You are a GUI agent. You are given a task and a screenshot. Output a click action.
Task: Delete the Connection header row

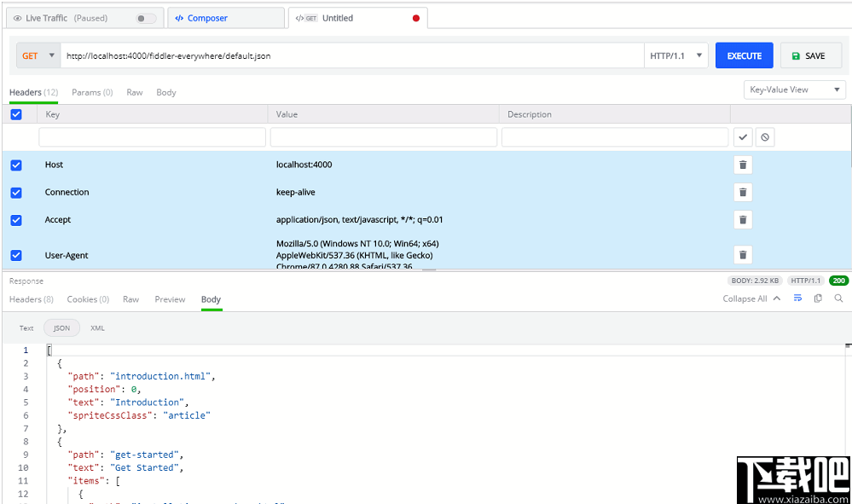pyautogui.click(x=743, y=192)
